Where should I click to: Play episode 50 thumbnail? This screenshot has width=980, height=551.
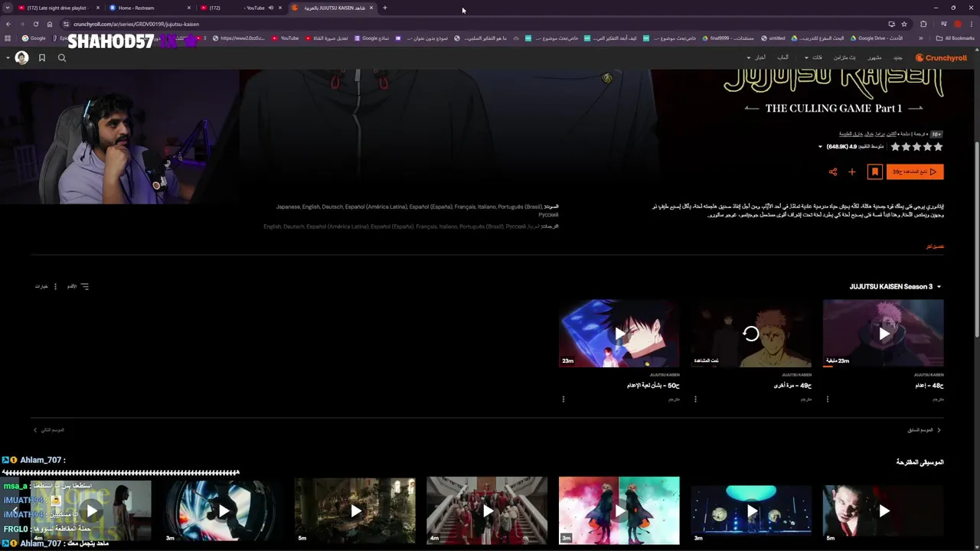click(x=619, y=334)
